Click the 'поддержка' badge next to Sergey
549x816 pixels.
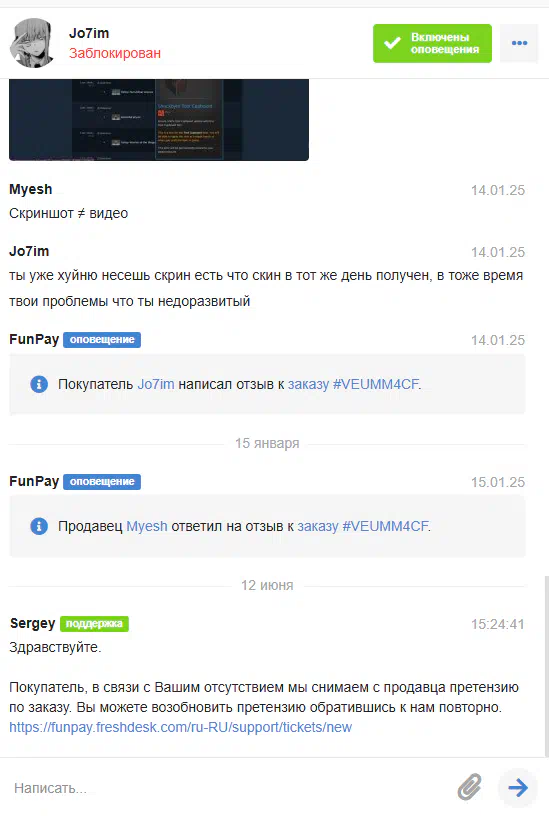tap(94, 623)
